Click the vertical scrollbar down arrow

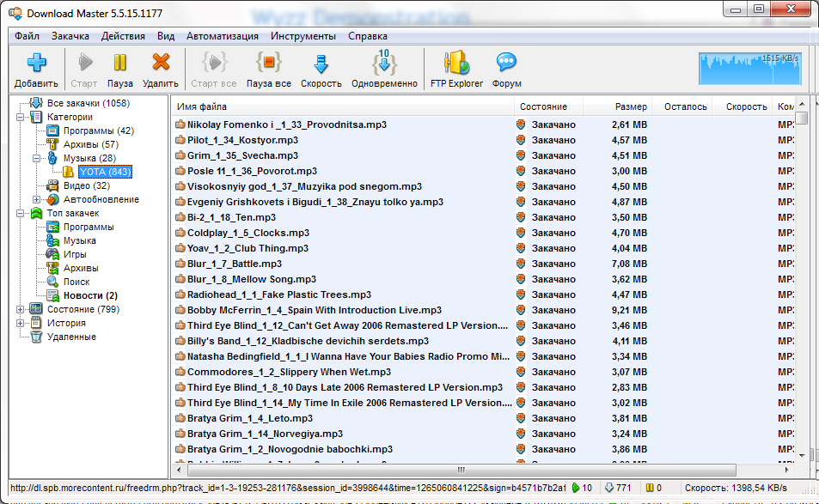coord(802,456)
